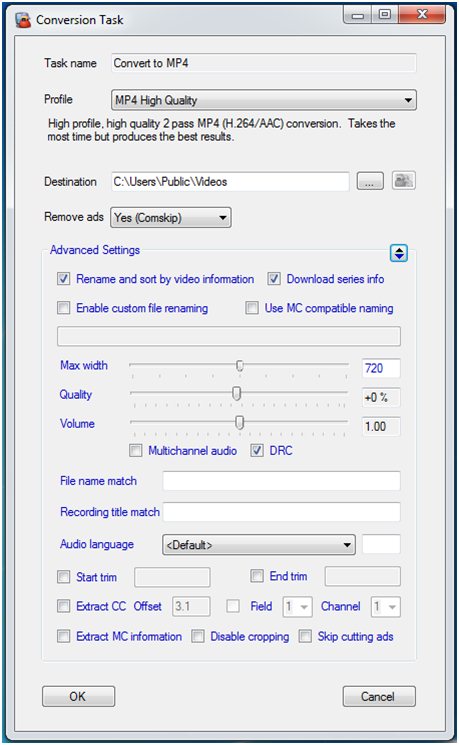459x745 pixels.
Task: Collapse Advanced Settings with the arrow icon
Action: pos(399,253)
